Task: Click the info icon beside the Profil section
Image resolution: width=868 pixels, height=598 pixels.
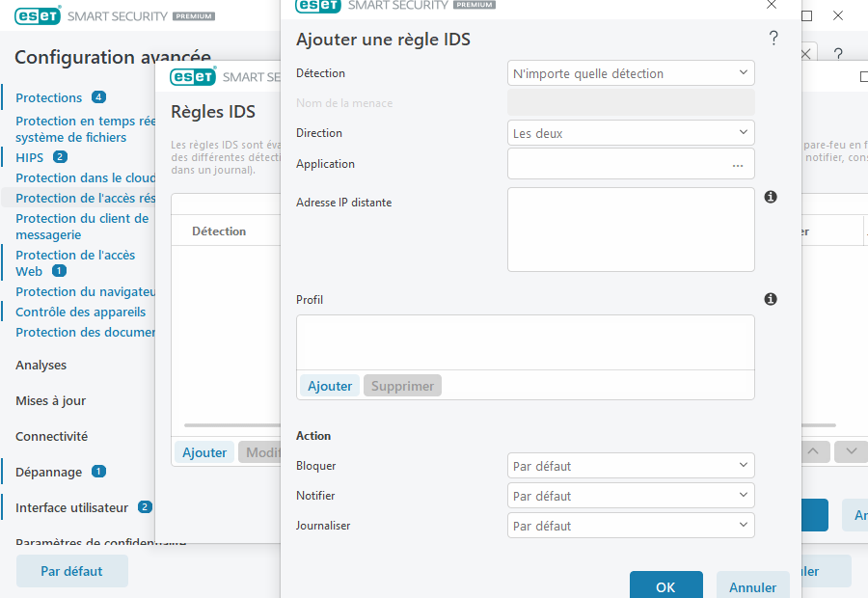Action: point(770,299)
